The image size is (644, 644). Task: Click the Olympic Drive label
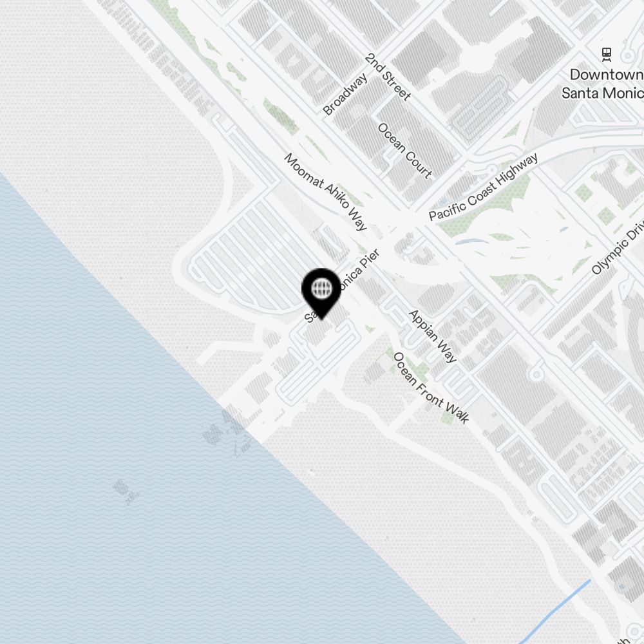[x=618, y=247]
